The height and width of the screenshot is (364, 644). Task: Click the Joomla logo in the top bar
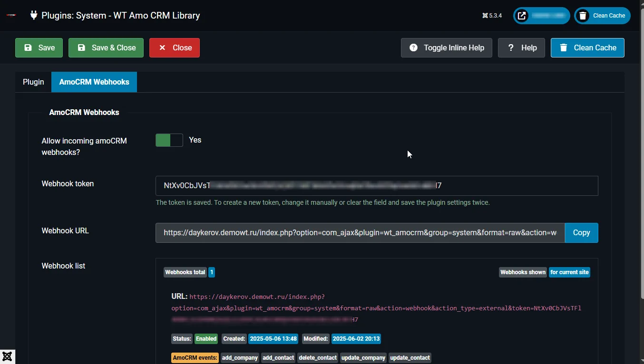[10, 15]
